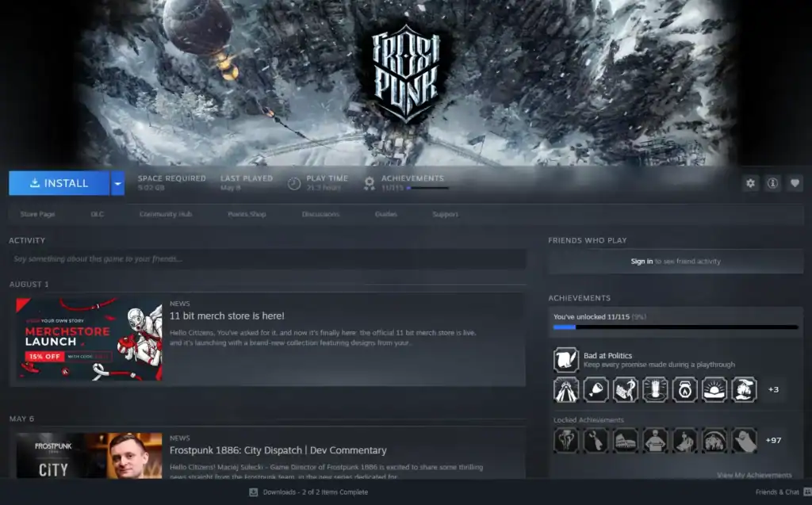Click the activity message input field
Image resolution: width=812 pixels, height=505 pixels.
(x=267, y=259)
